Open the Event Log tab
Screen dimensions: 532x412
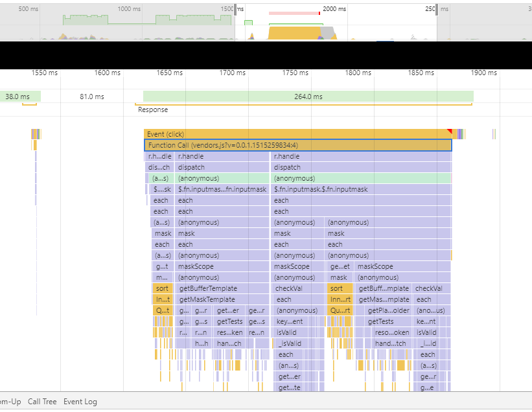(80, 402)
